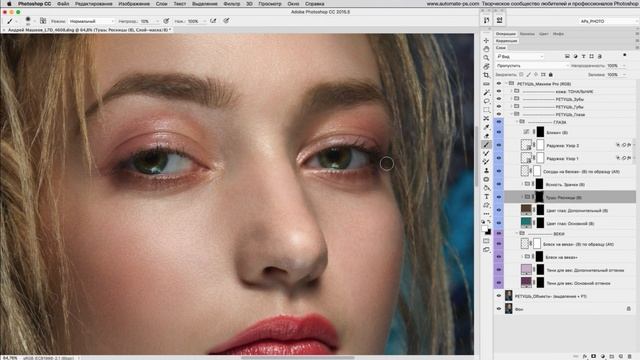
Task: Select the Rectangular Marquee tool
Action: pyautogui.click(x=486, y=110)
